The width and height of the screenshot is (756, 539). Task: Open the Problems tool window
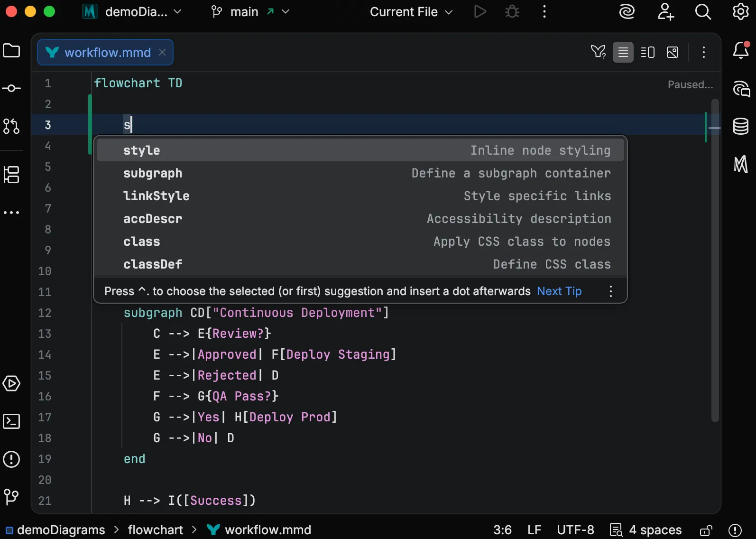pyautogui.click(x=11, y=459)
